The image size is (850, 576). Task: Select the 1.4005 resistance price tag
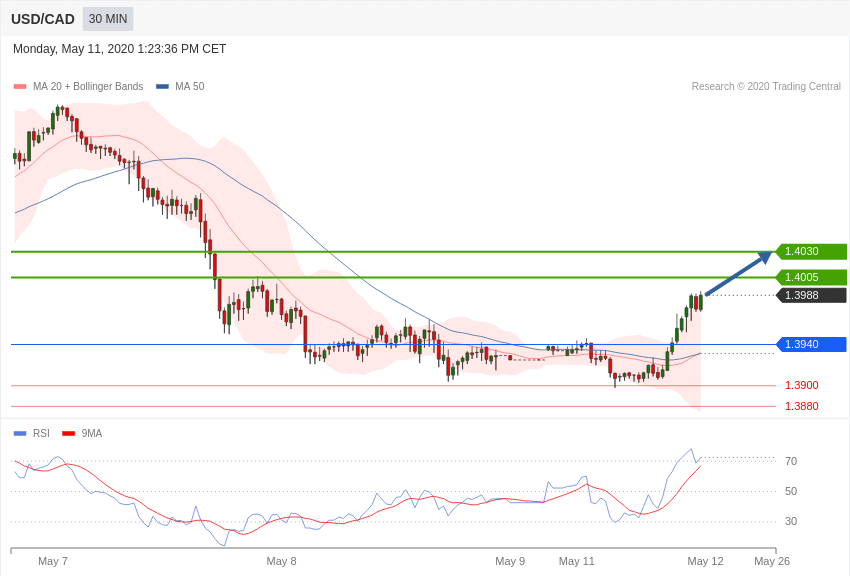click(811, 277)
